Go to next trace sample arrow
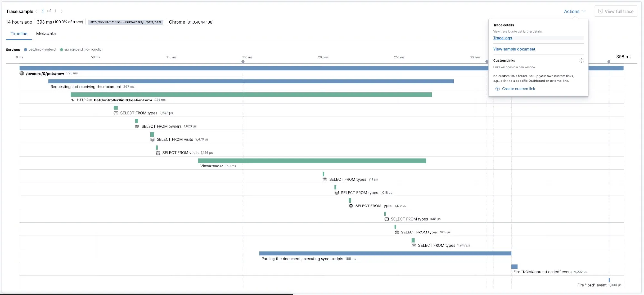This screenshot has height=295, width=644. click(62, 11)
